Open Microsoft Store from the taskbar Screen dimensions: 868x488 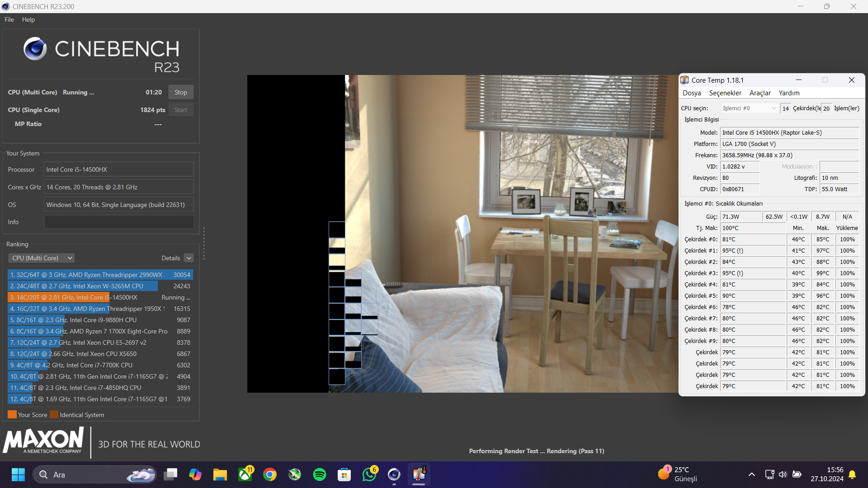pos(344,474)
